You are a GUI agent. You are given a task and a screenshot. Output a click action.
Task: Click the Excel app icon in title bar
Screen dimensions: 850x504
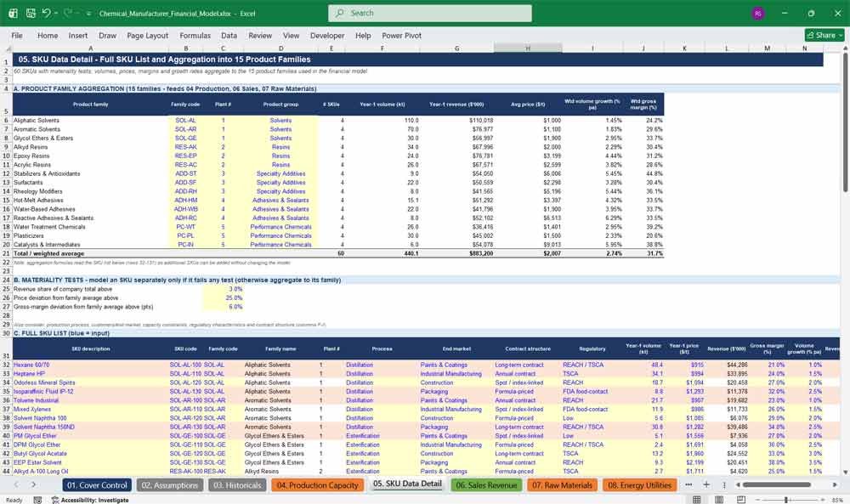[13, 13]
